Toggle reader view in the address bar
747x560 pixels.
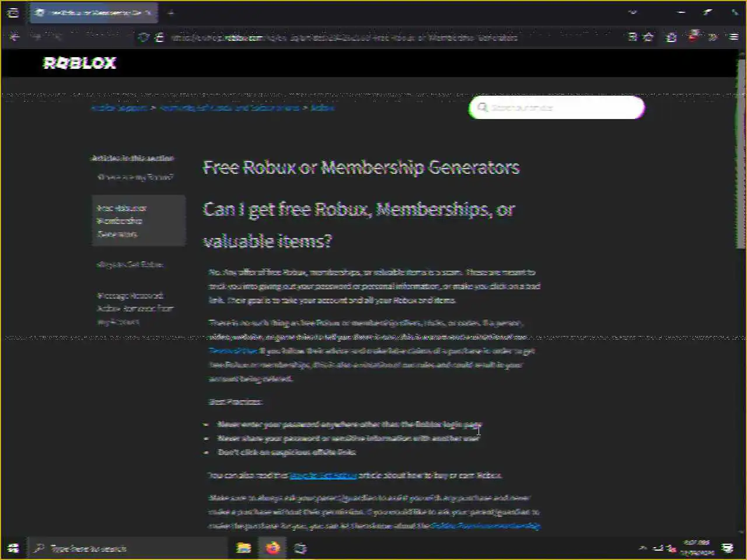point(632,37)
